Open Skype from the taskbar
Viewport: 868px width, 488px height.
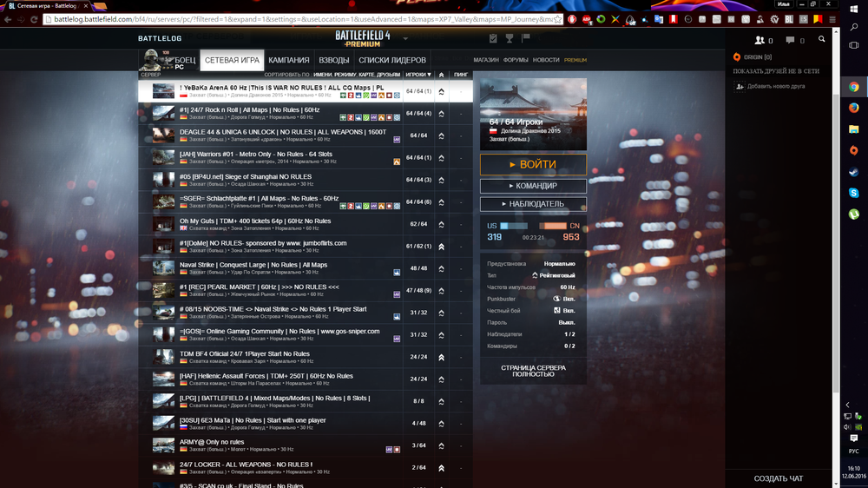(854, 193)
